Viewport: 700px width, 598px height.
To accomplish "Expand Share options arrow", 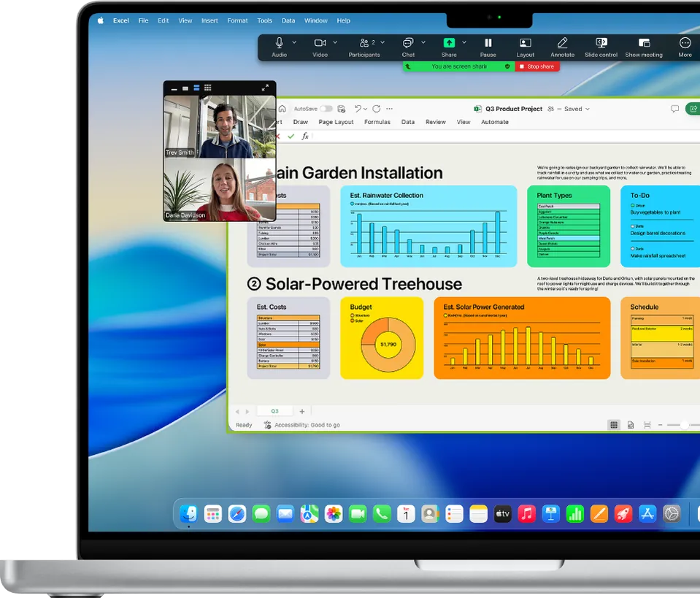I will [x=464, y=42].
